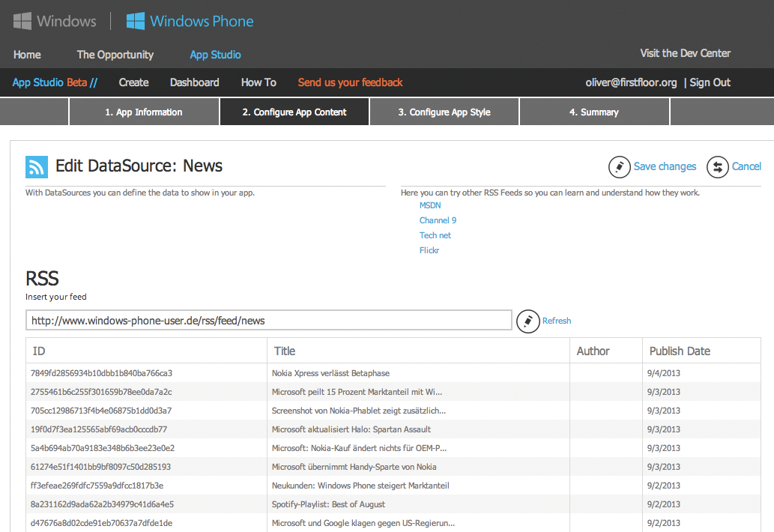The width and height of the screenshot is (774, 532).
Task: Select row 'Microsoft aktualisiert Halo: Spartan Assault'
Action: [393, 429]
